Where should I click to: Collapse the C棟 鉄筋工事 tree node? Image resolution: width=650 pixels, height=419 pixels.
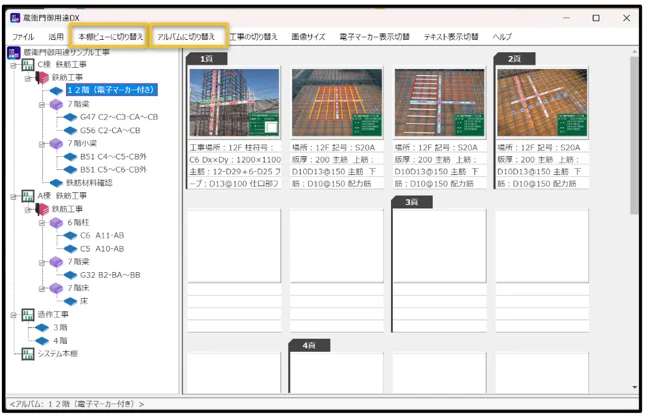(x=14, y=64)
